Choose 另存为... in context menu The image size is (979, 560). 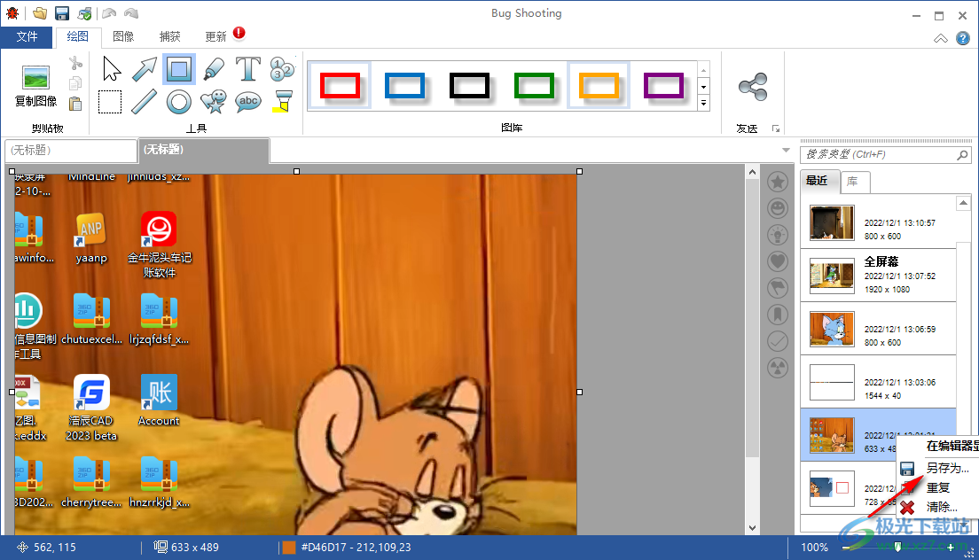point(948,468)
